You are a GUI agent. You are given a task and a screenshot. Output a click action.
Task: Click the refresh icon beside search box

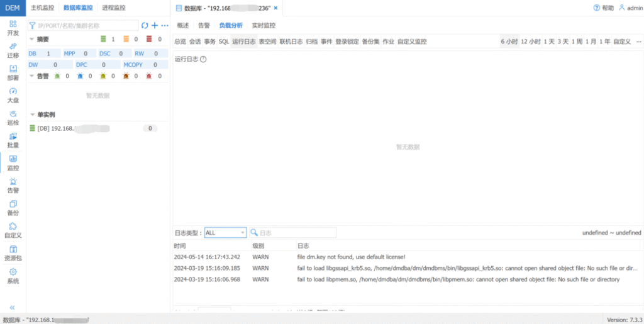pos(145,25)
